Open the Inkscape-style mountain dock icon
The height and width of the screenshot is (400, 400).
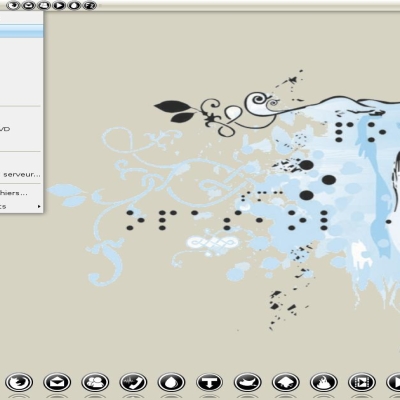(x=285, y=382)
